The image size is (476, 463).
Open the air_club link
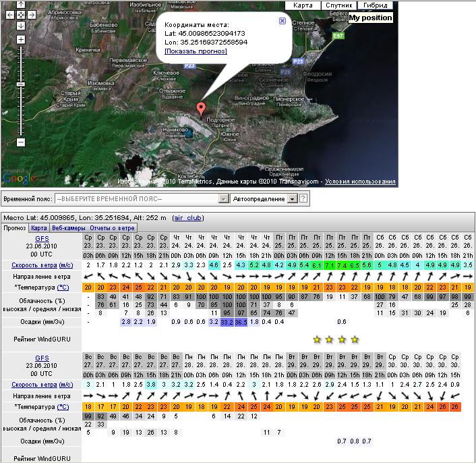(189, 218)
